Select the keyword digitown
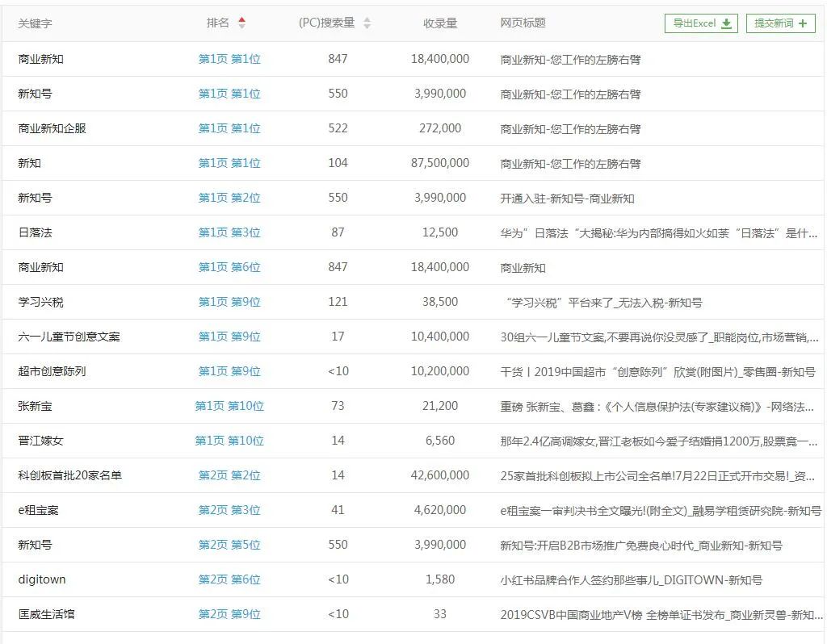Image resolution: width=827 pixels, height=644 pixels. point(42,579)
